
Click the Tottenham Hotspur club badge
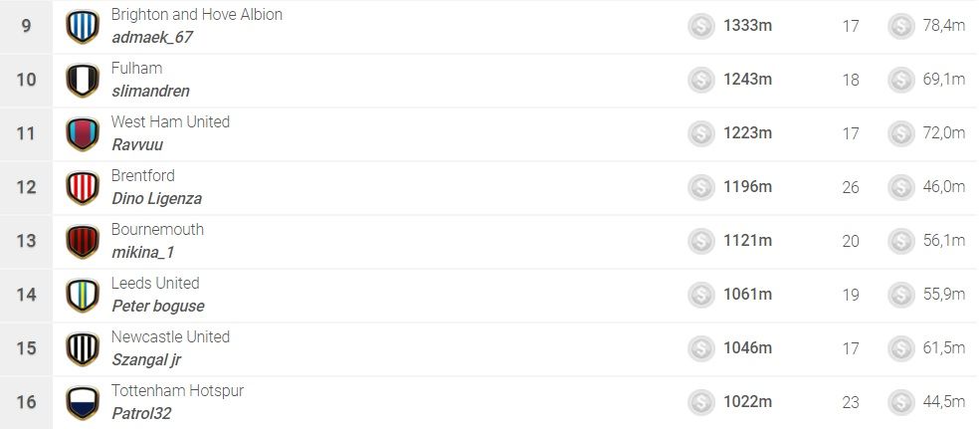[82, 403]
